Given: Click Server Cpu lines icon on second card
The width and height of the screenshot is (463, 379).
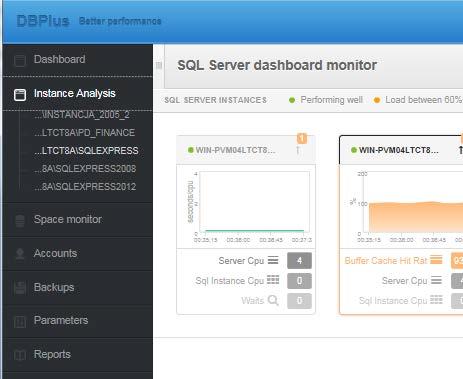Looking at the screenshot, I should point(436,280).
